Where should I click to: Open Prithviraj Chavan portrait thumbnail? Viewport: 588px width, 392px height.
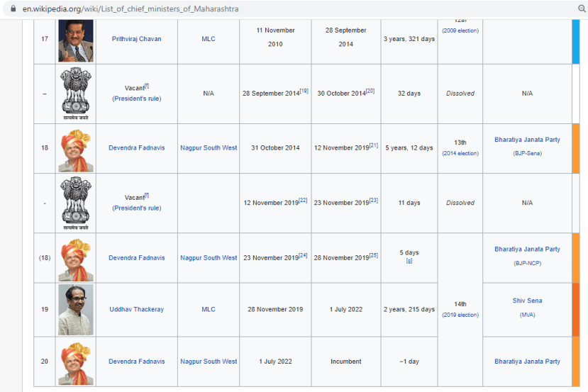tap(76, 40)
